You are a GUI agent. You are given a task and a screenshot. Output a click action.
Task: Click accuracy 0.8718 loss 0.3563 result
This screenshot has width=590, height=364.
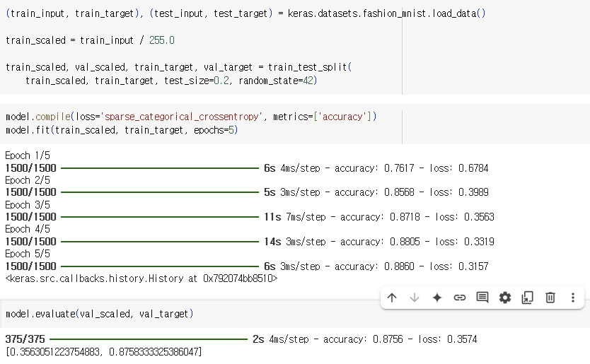pos(417,217)
